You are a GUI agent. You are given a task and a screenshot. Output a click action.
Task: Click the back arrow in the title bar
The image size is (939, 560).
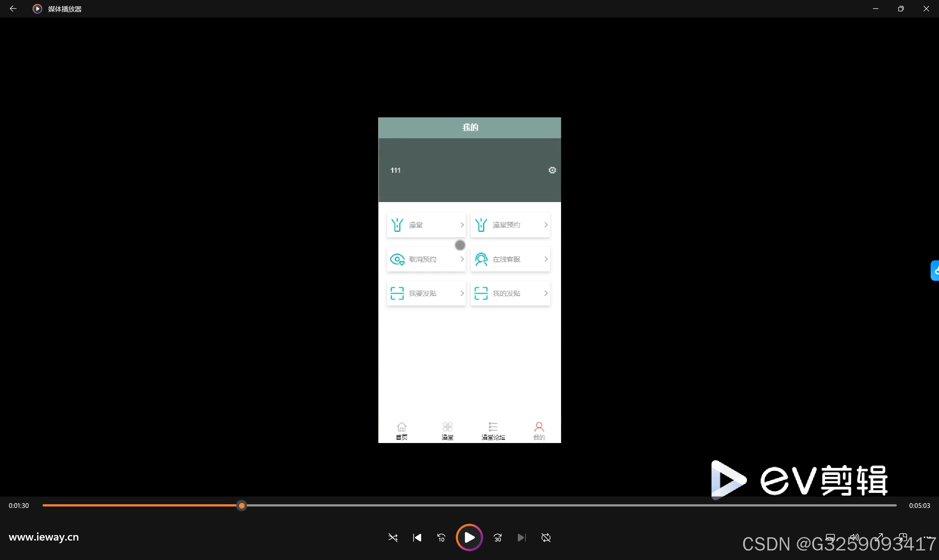pos(13,9)
